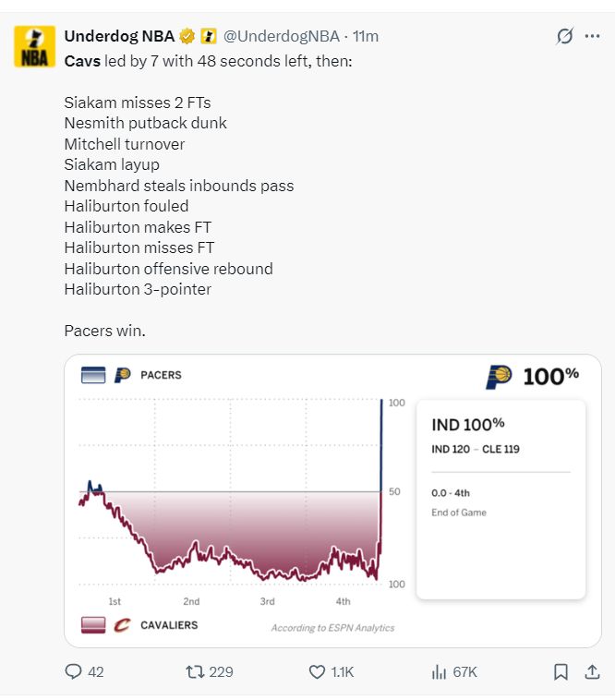The height and width of the screenshot is (700, 615).
Task: Open the Grok explain icon
Action: coord(564,36)
